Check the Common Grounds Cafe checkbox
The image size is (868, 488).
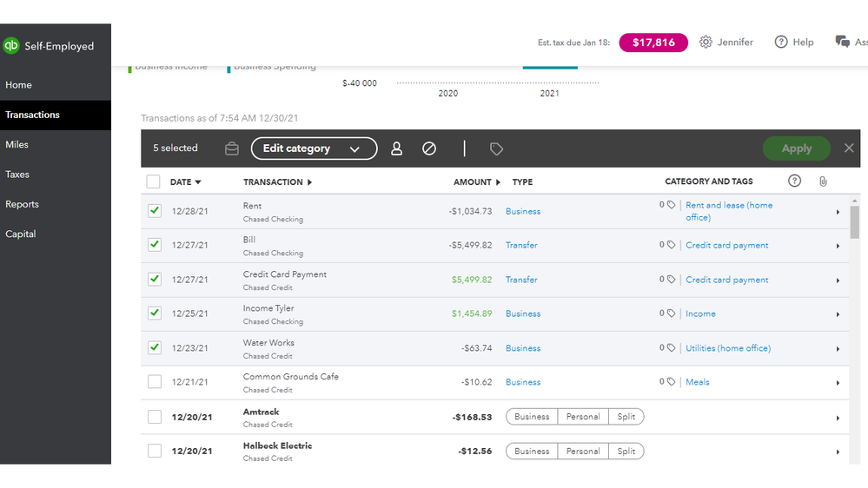click(x=155, y=382)
